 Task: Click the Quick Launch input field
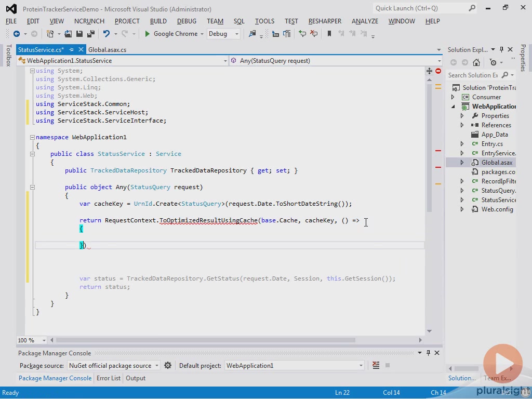(x=421, y=8)
